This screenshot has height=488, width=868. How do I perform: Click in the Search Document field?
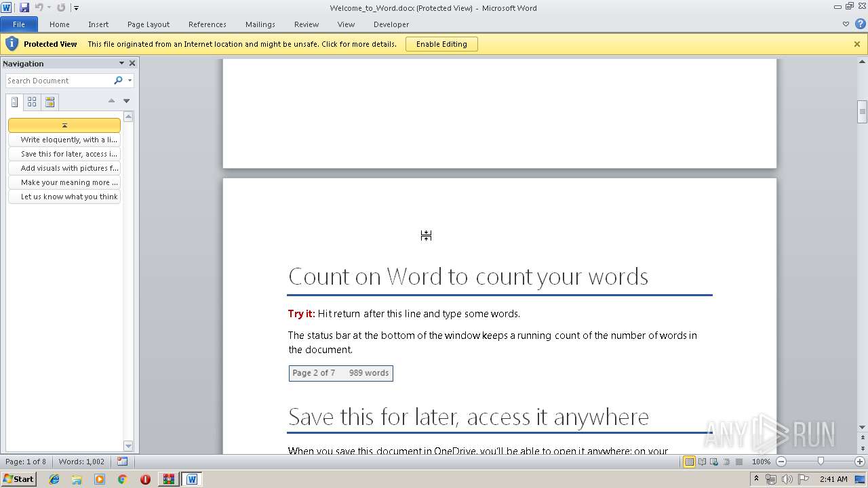coord(59,81)
